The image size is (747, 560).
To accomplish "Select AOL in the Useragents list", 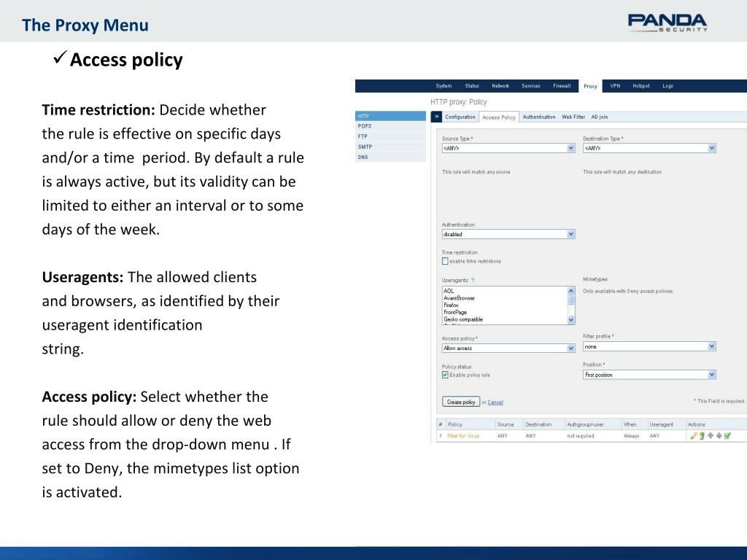I will point(505,291).
